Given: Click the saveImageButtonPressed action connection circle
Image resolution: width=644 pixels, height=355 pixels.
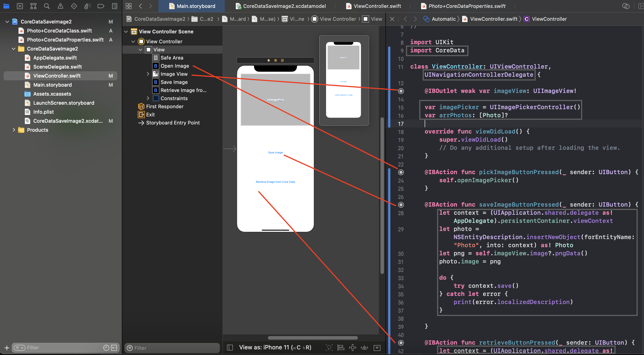Looking at the screenshot, I should point(401,205).
